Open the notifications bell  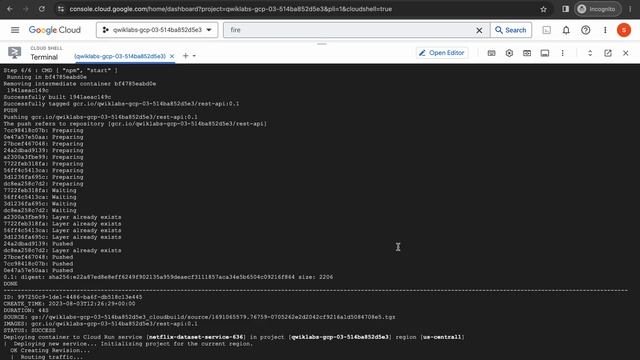point(566,30)
